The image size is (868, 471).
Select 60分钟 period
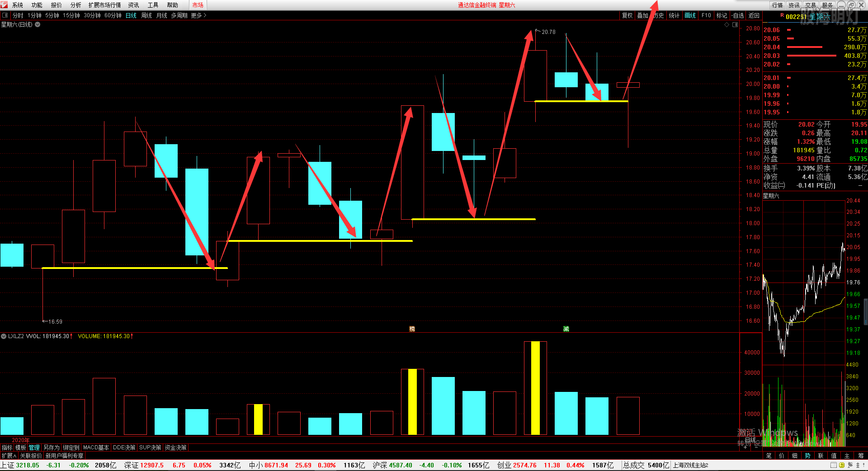pos(113,15)
